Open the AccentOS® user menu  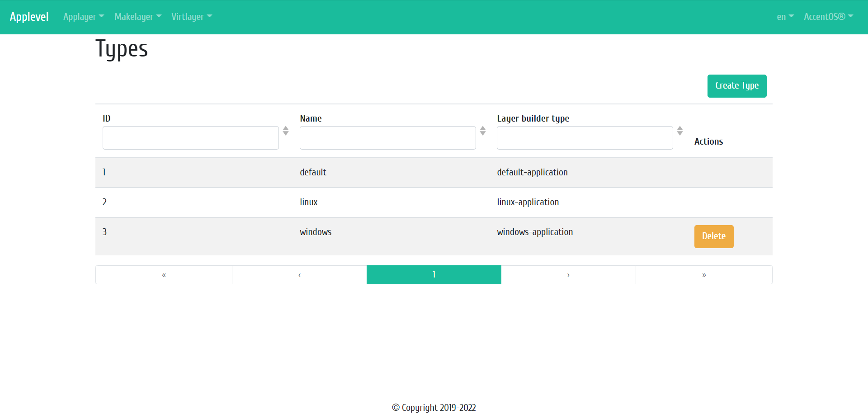point(828,17)
